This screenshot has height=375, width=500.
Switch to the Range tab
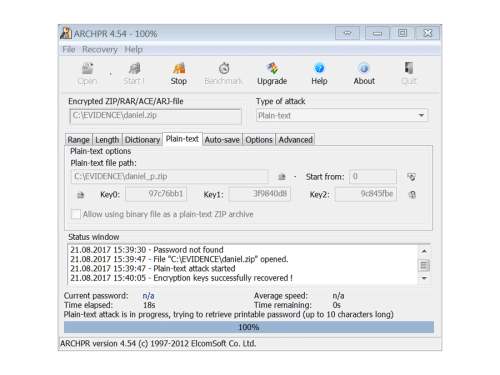pos(79,140)
